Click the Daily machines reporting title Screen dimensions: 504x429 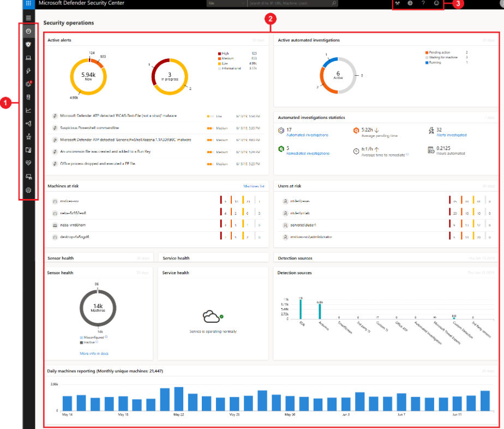point(105,371)
